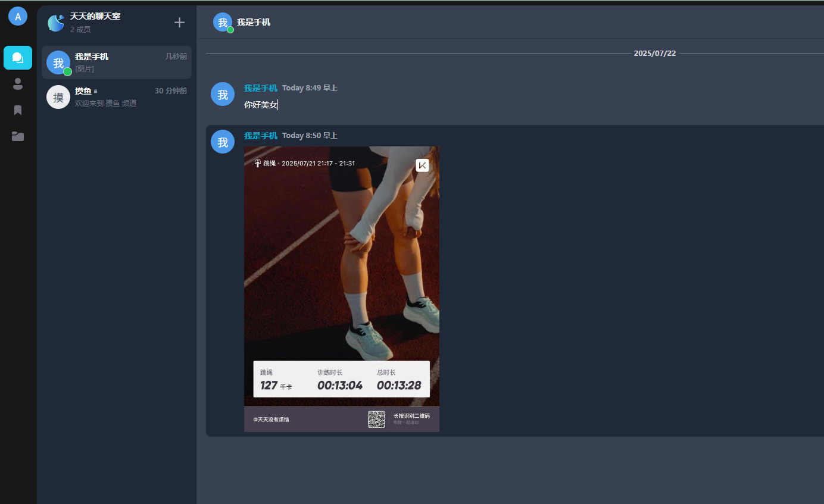Open the 摸鱼 channel in the list
Viewport: 824px width, 504px height.
117,97
